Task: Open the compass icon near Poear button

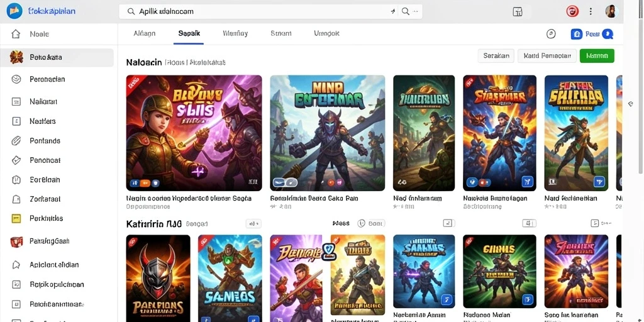Action: (551, 34)
